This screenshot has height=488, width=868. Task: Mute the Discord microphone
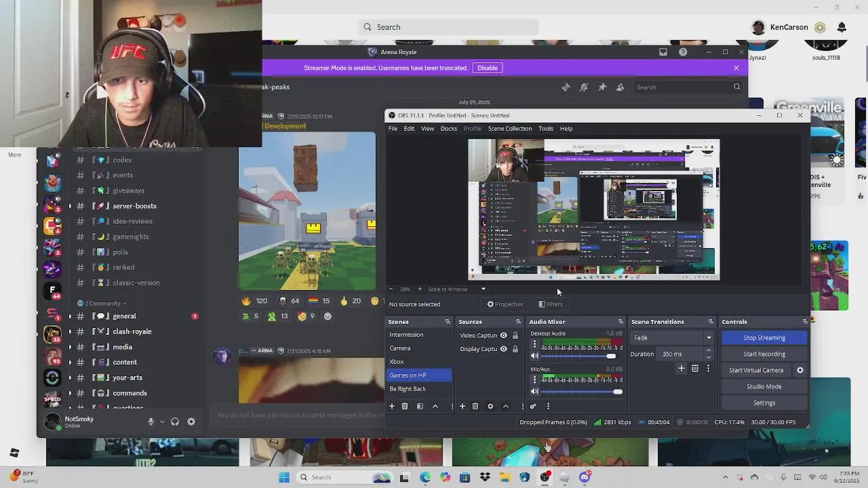point(151,422)
